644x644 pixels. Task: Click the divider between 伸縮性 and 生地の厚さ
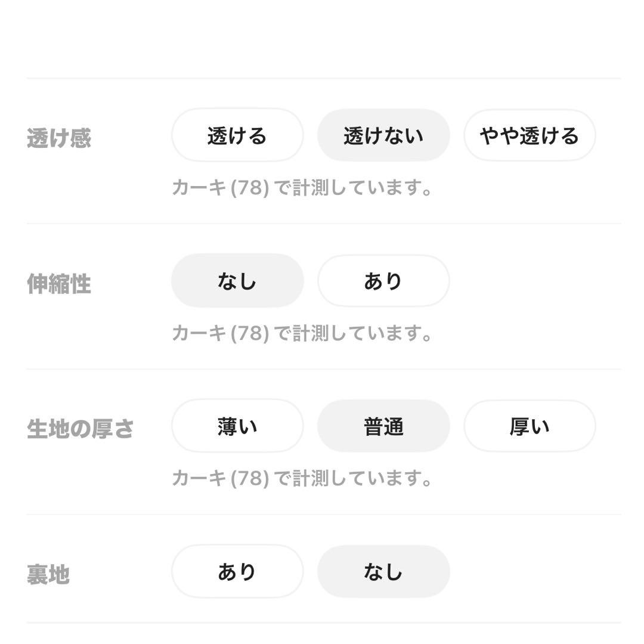click(323, 369)
